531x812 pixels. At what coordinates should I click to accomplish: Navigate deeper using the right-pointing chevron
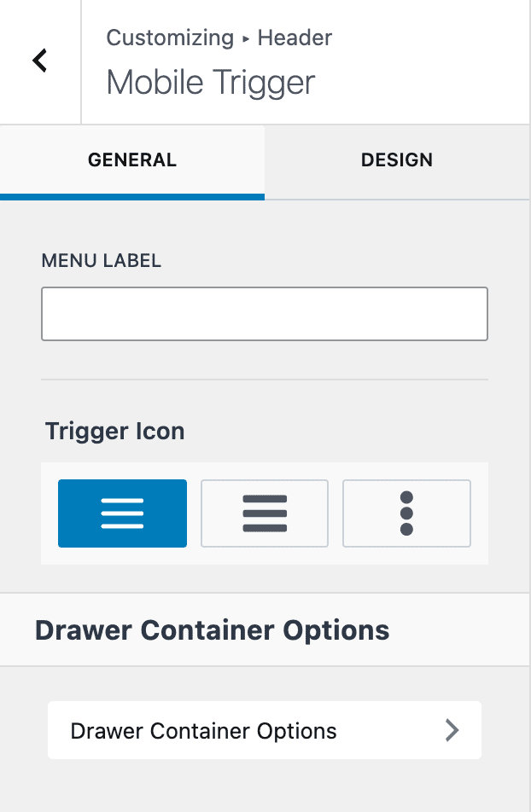pos(452,730)
